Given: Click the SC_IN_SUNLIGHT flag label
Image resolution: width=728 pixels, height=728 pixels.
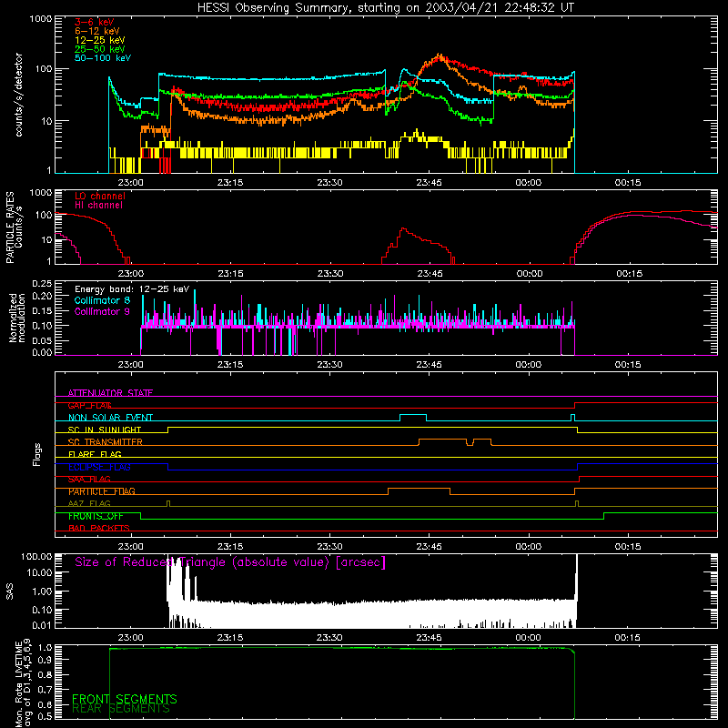Looking at the screenshot, I should coord(105,430).
